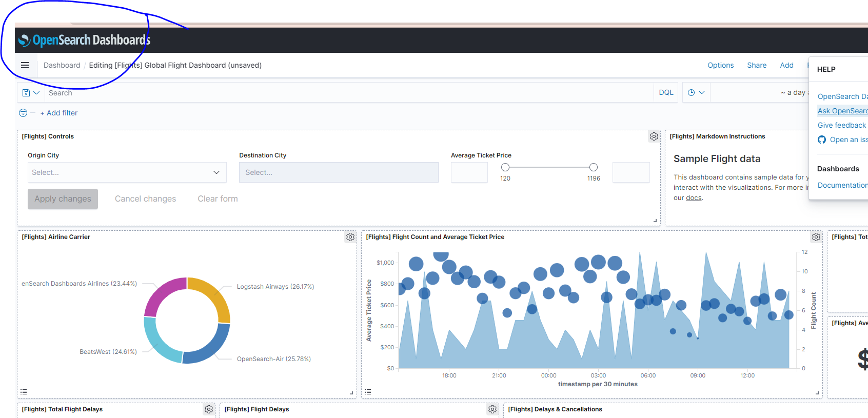Click the GitHub icon beside Open an issue
The image size is (868, 418).
click(x=822, y=140)
